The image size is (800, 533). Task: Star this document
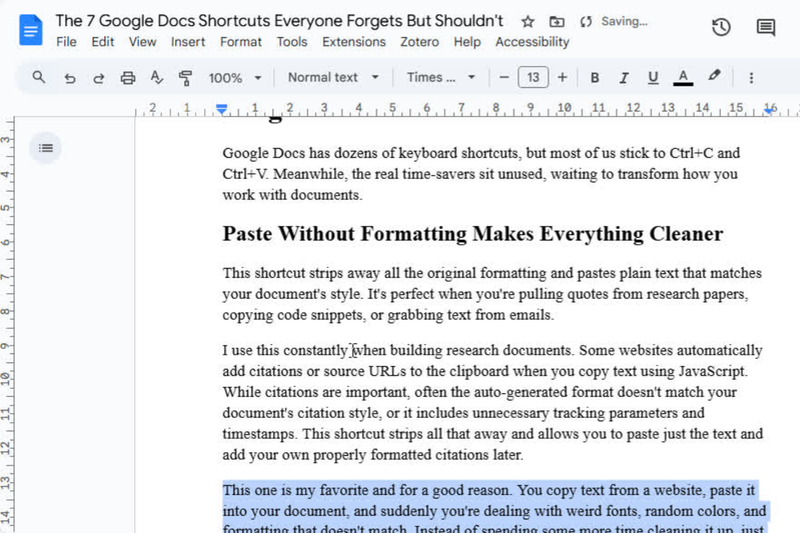coord(528,21)
